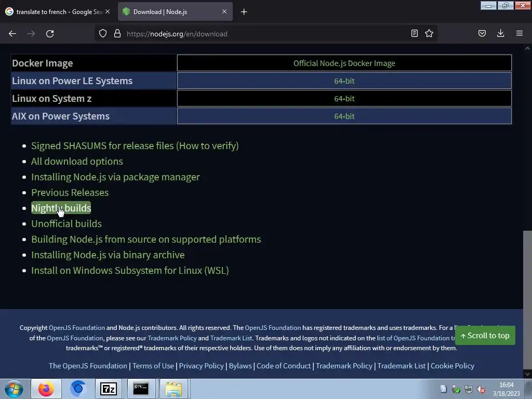
Task: Open Signed SHASUMS for release files
Action: [x=102, y=146]
